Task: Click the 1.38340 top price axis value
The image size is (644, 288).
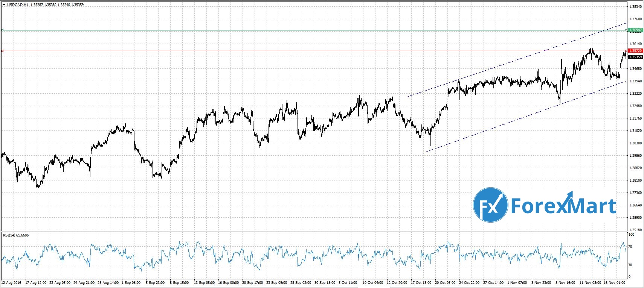Action: point(635,7)
